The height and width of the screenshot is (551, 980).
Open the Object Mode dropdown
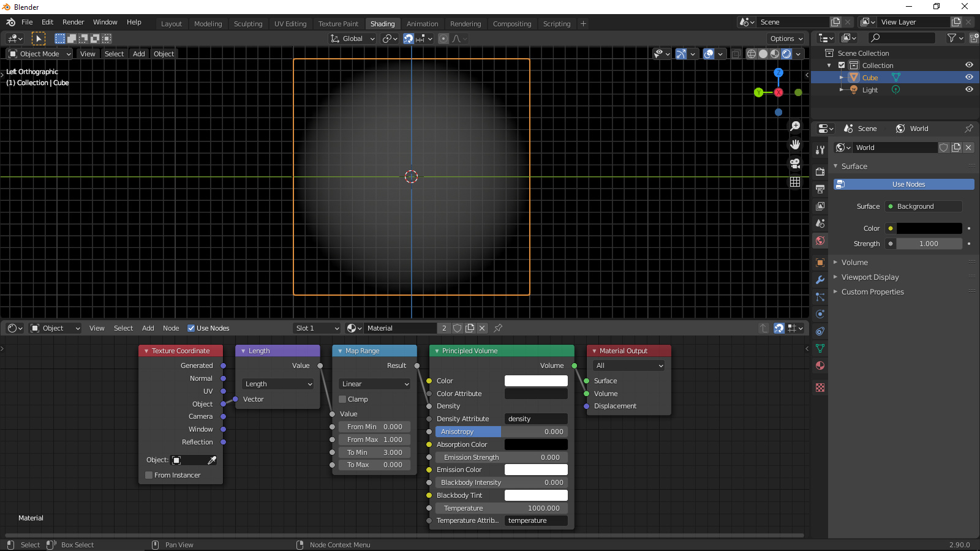pos(39,53)
